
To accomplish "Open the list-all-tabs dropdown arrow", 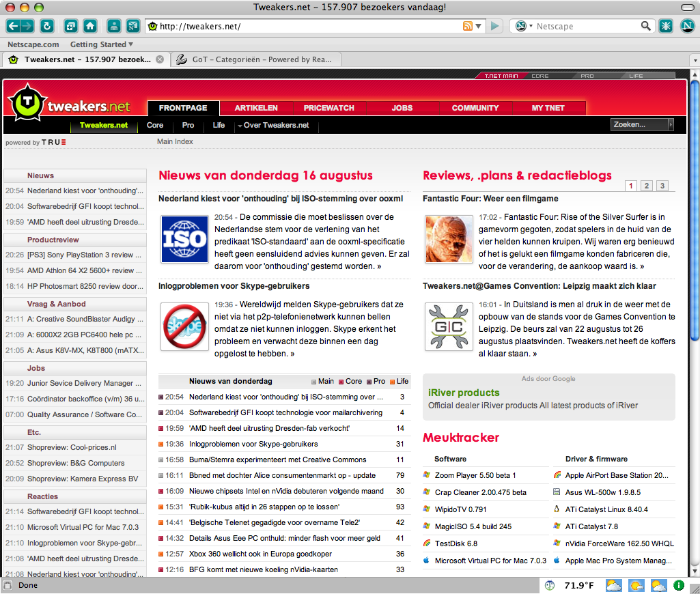I will [695, 60].
